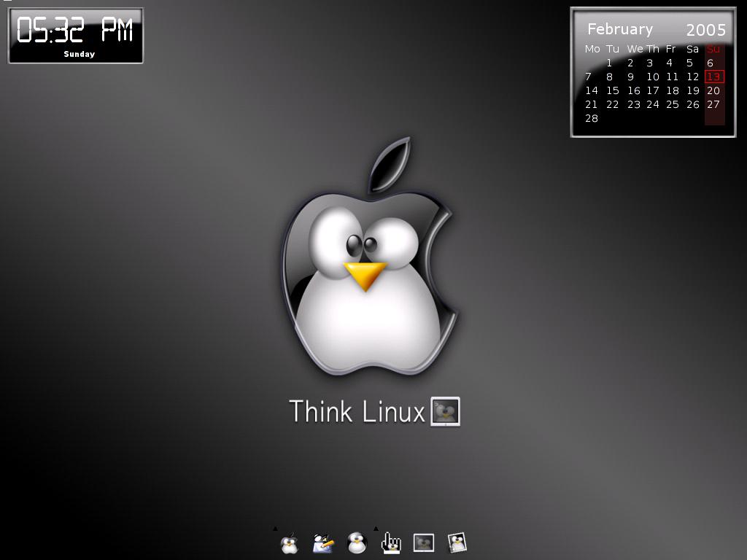
Task: Click the Su weekday header in calendar
Action: tap(713, 49)
